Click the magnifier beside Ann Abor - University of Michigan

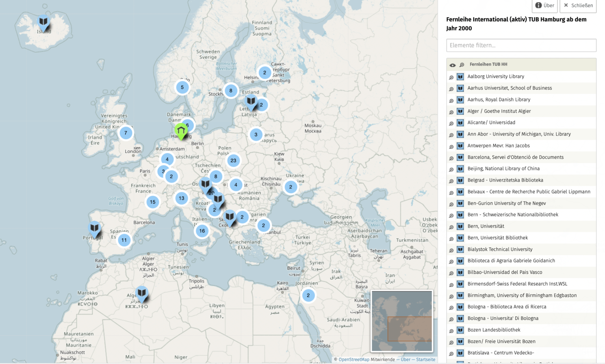(x=451, y=135)
